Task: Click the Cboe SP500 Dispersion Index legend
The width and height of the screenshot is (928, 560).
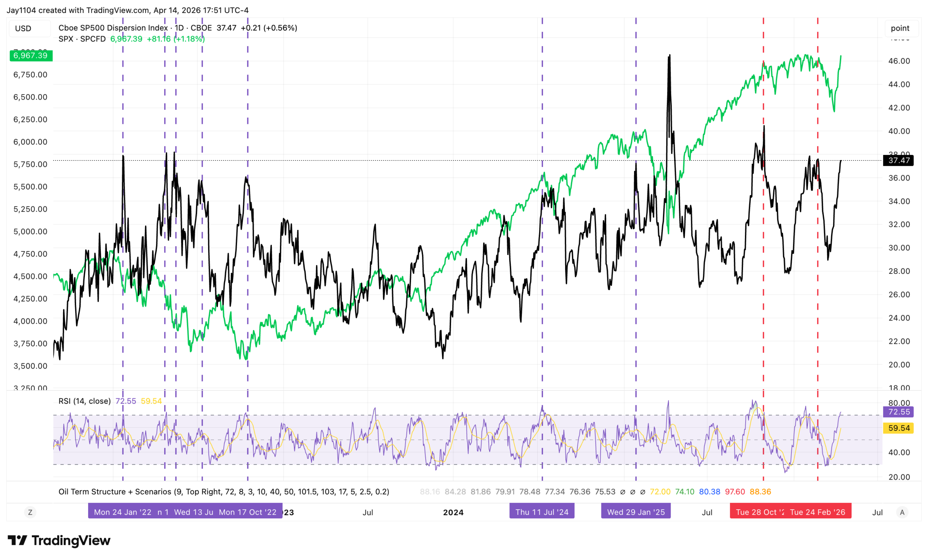Action: click(x=113, y=28)
